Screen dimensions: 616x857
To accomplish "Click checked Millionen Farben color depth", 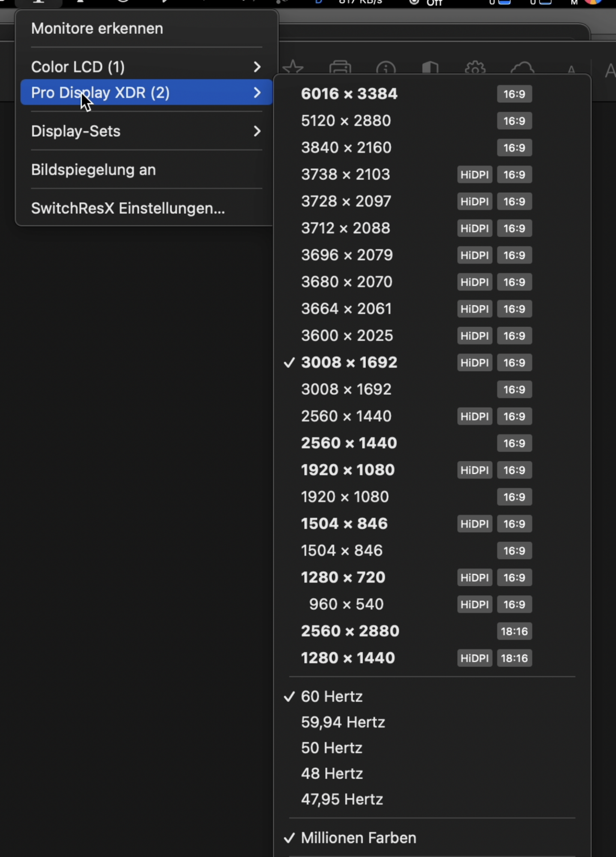I will click(x=432, y=838).
